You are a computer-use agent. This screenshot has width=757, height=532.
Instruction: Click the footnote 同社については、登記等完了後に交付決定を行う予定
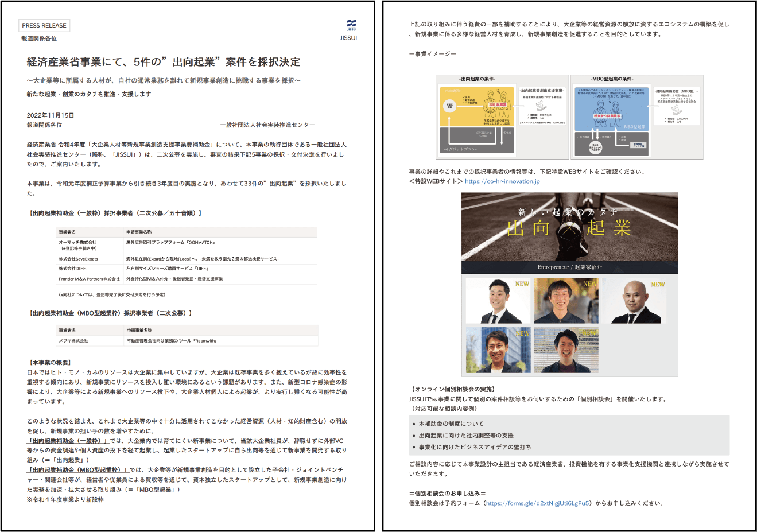coord(112,294)
